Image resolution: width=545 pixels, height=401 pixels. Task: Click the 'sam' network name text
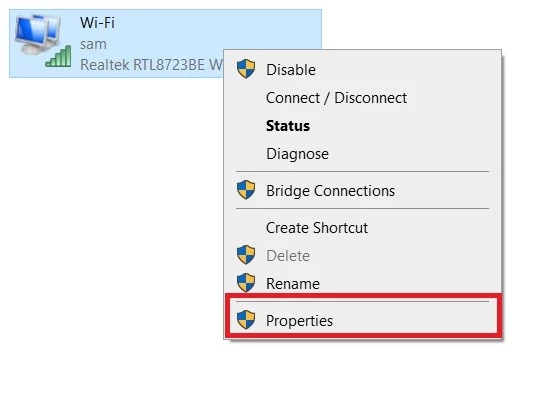[x=93, y=44]
